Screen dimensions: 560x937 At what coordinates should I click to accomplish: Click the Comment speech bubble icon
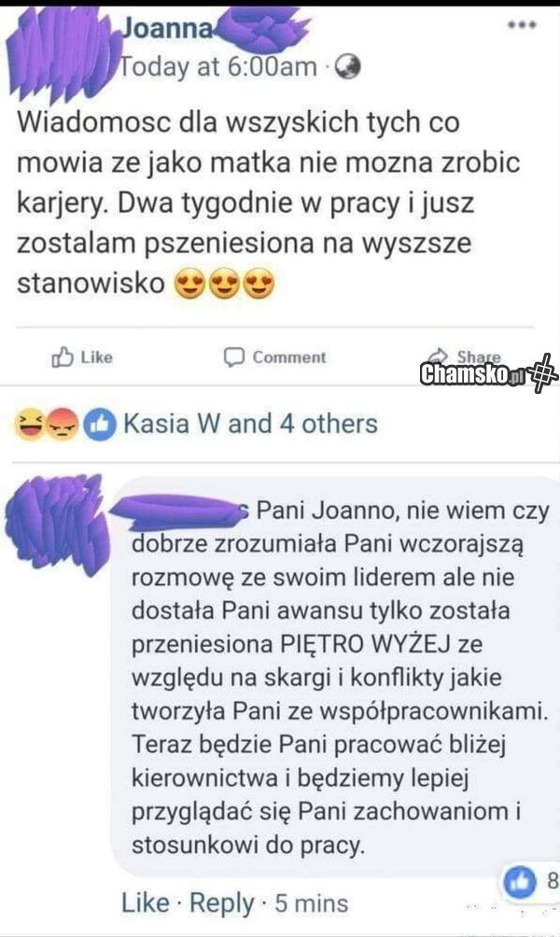(x=233, y=357)
